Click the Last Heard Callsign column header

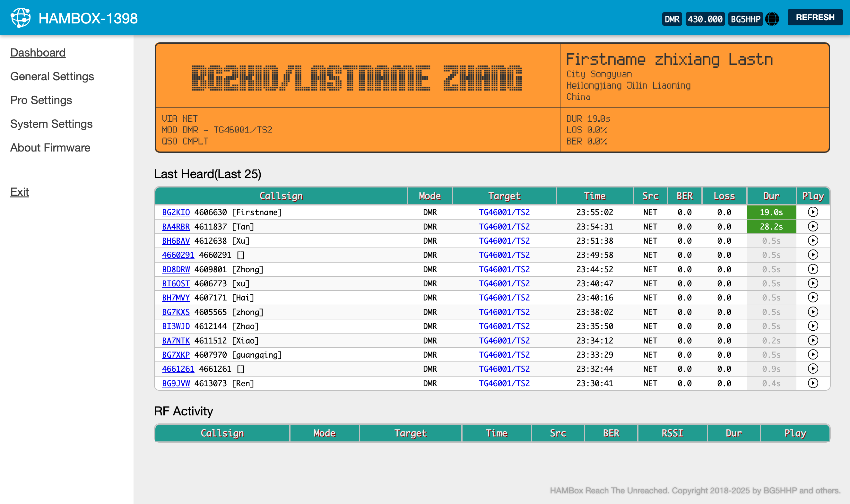coord(281,196)
